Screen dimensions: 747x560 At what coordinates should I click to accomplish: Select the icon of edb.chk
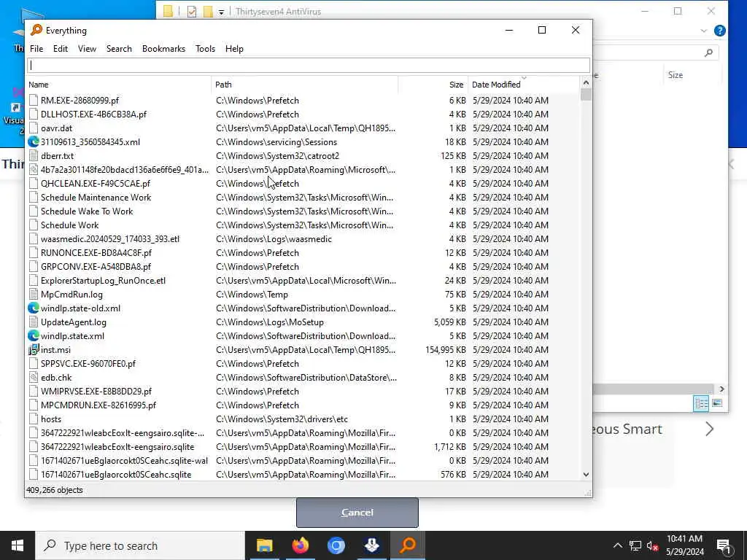(x=34, y=377)
